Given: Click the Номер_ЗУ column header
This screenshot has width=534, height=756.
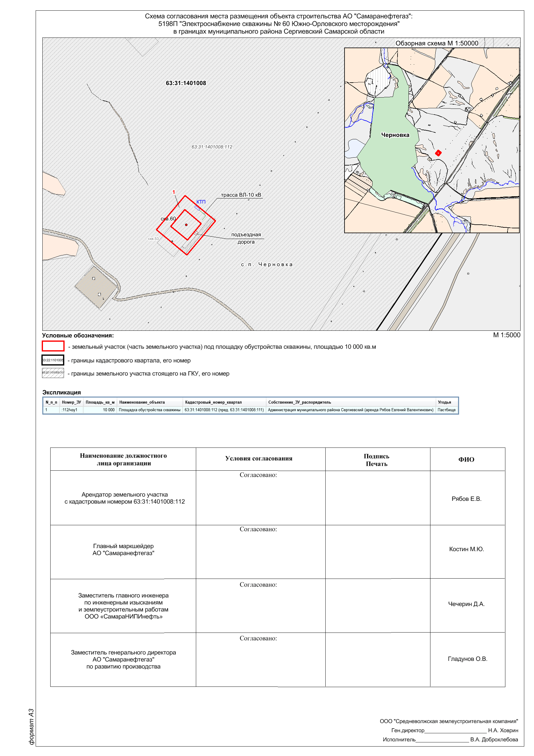Looking at the screenshot, I should (71, 402).
